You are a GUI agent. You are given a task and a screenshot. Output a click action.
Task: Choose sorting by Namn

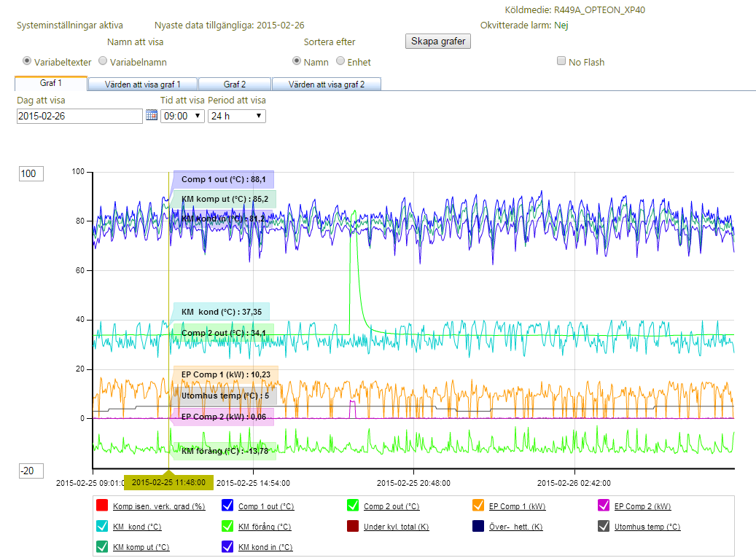point(297,61)
